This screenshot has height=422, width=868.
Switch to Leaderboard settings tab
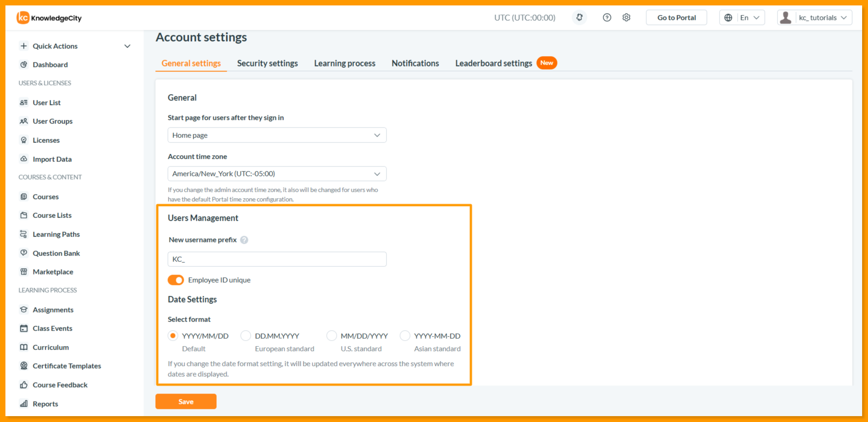[494, 63]
